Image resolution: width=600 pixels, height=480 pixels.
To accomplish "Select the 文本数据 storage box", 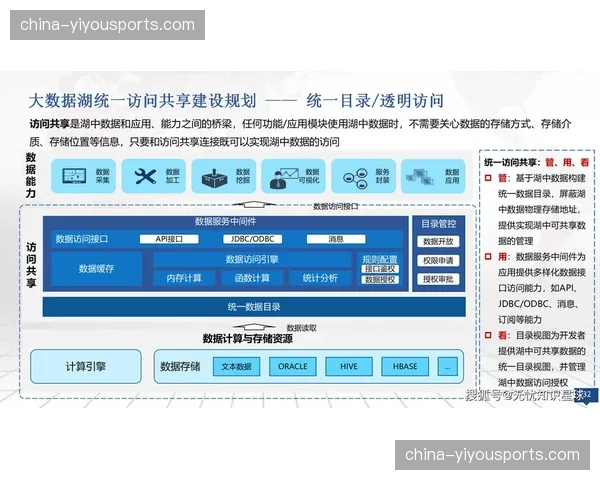I will click(x=236, y=366).
